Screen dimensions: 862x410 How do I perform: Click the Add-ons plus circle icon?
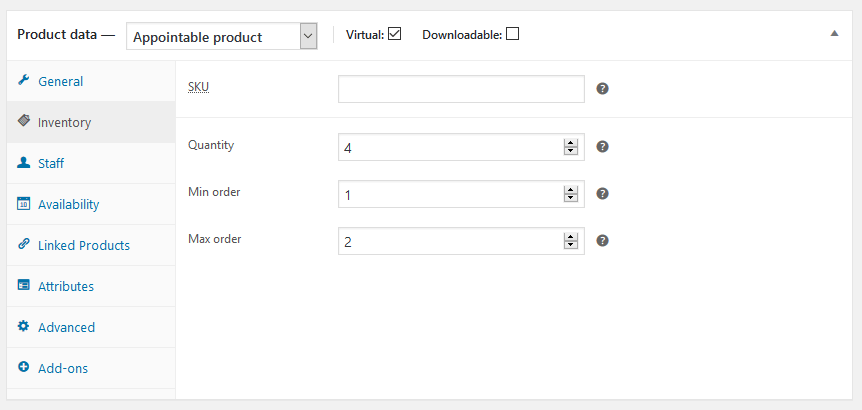(23, 368)
